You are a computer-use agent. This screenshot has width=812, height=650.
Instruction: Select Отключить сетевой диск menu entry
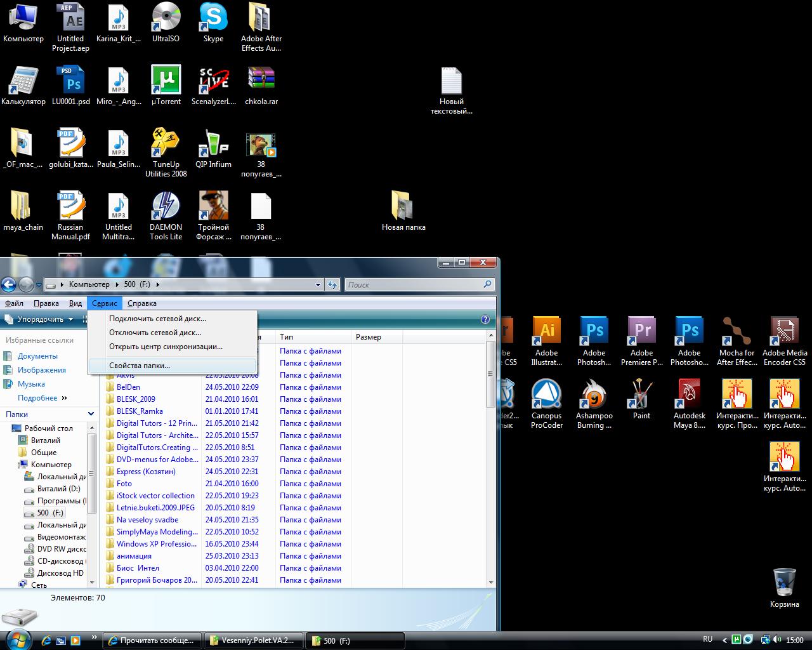point(173,333)
